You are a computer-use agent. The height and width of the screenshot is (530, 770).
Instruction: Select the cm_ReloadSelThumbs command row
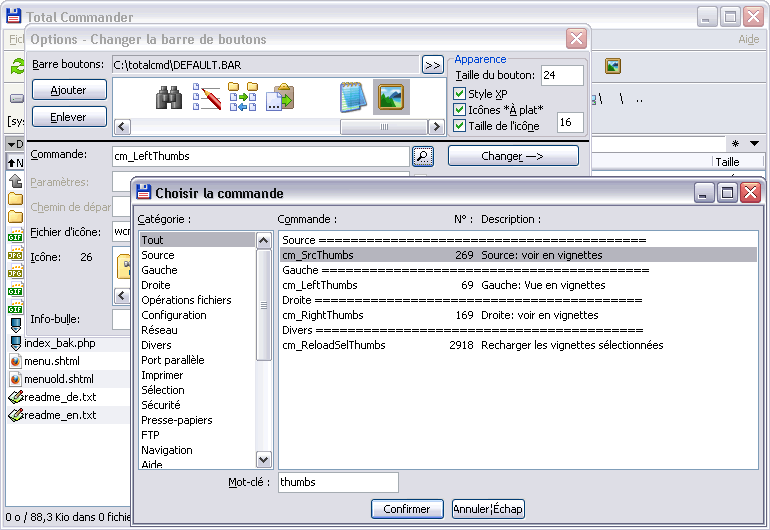[x=518, y=345]
